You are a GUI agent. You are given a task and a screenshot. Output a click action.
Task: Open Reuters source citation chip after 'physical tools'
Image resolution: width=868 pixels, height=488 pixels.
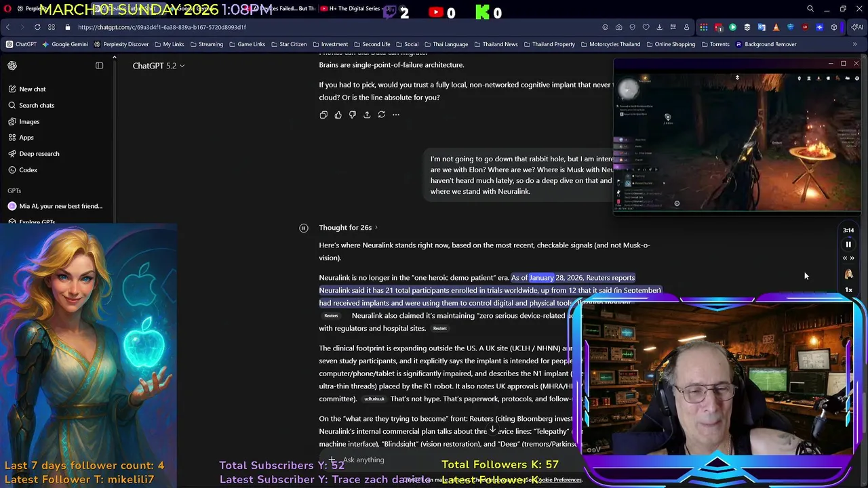pos(331,316)
